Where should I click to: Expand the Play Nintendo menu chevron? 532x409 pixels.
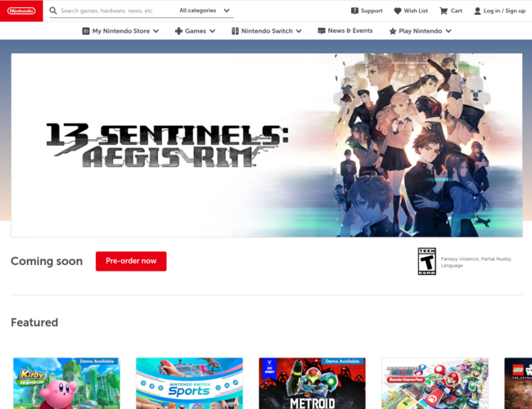[449, 31]
